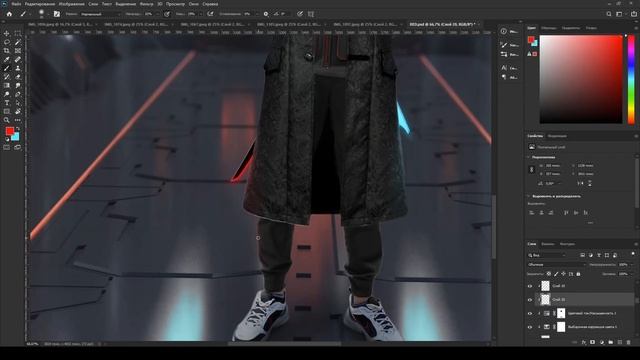This screenshot has height=360, width=640.
Task: Select the Move tool
Action: [x=7, y=33]
